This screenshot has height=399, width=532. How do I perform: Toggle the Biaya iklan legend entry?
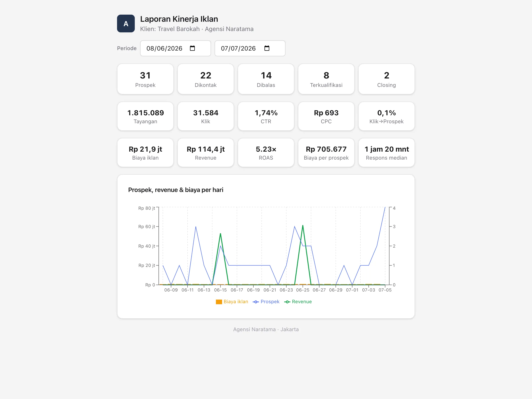click(232, 302)
